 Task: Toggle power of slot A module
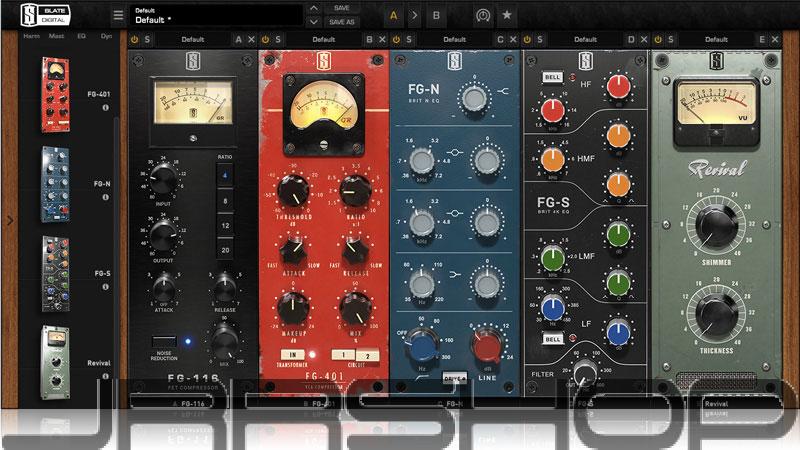[135, 39]
